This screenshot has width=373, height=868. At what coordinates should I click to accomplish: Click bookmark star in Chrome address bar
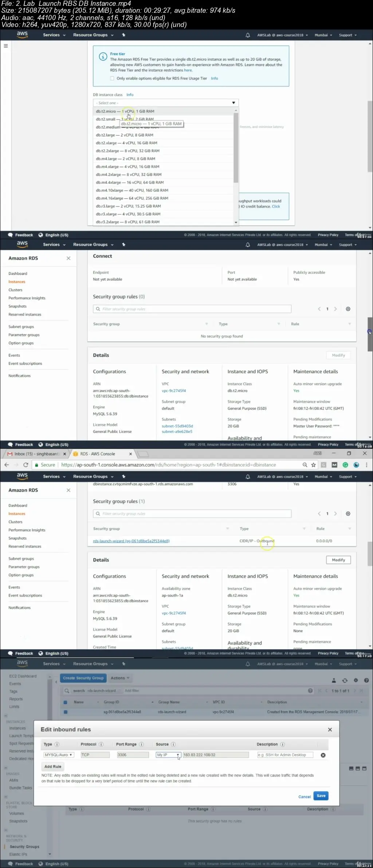click(313, 465)
